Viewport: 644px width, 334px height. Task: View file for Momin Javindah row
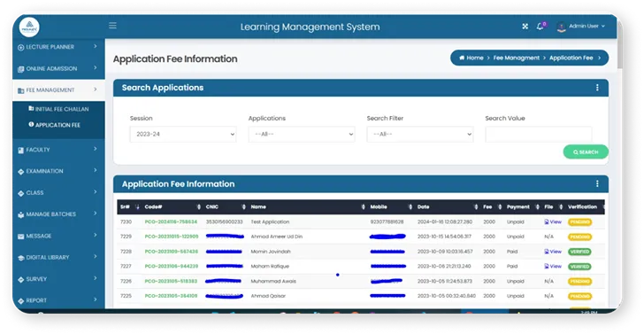(x=553, y=252)
